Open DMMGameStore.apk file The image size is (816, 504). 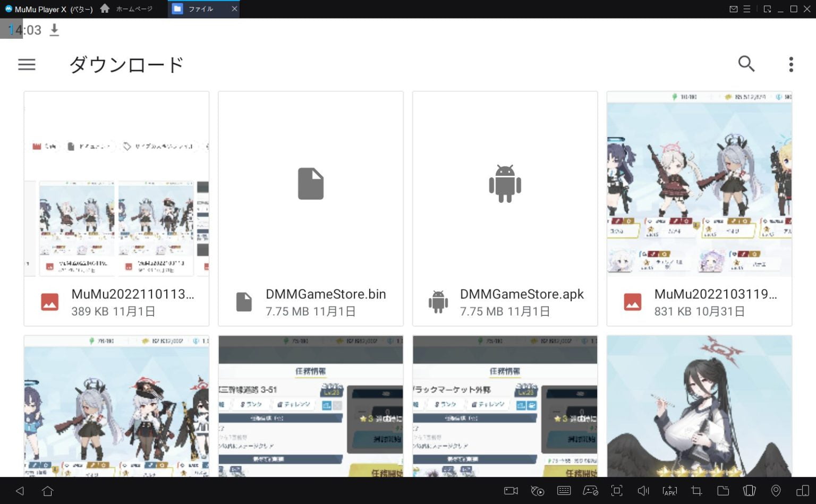pos(505,207)
